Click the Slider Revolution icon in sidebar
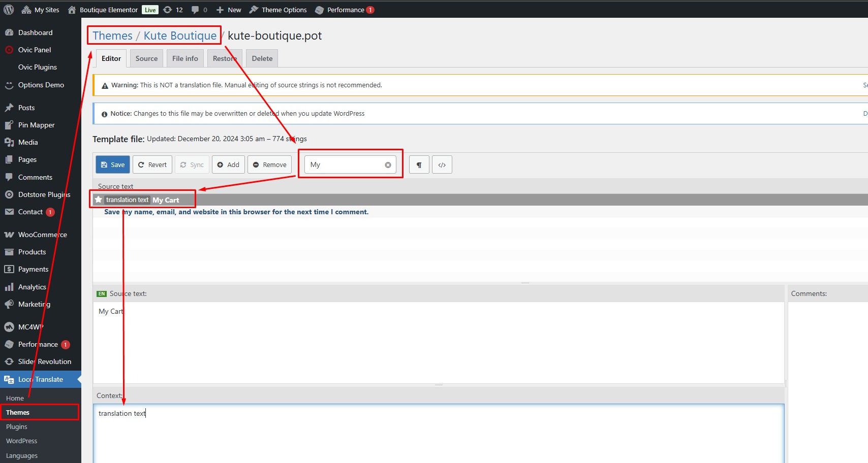The width and height of the screenshot is (868, 463). 9,361
